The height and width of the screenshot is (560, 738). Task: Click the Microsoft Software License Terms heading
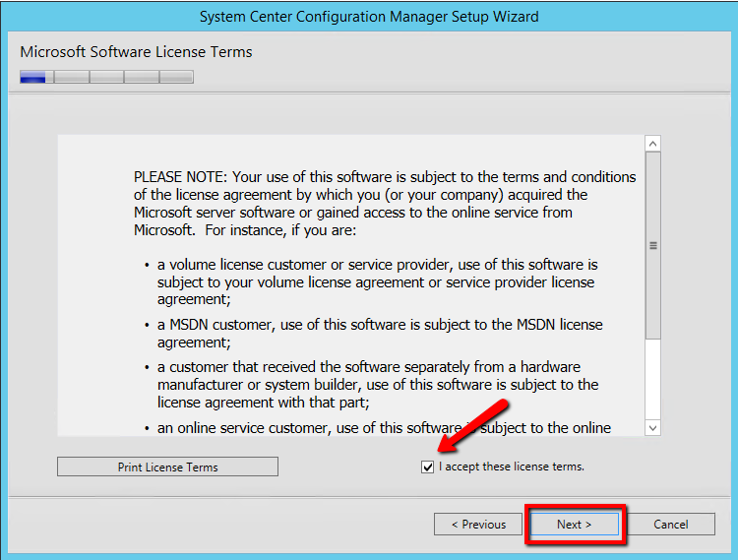coord(136,52)
